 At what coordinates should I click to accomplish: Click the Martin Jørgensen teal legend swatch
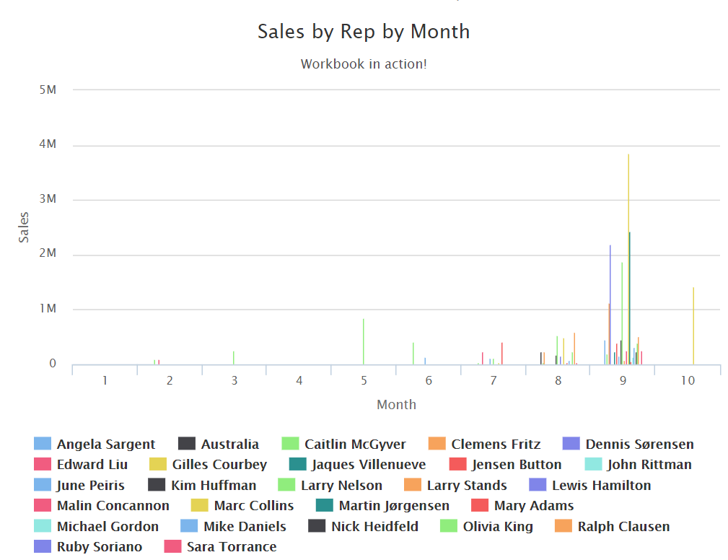pos(325,506)
